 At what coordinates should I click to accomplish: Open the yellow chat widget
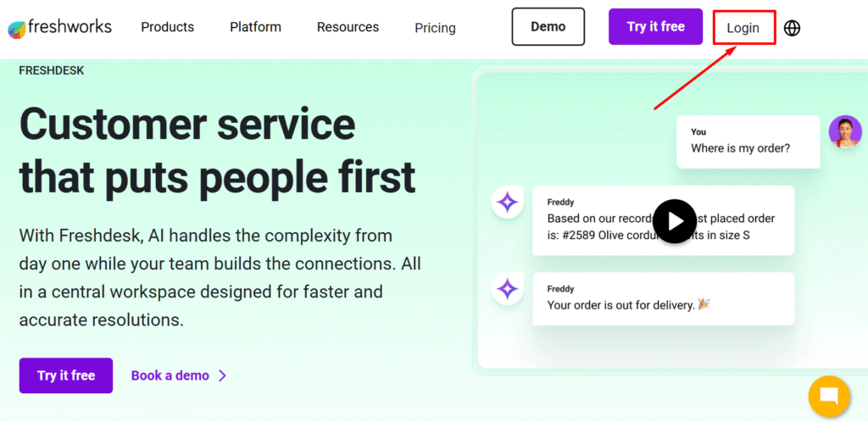point(829,396)
